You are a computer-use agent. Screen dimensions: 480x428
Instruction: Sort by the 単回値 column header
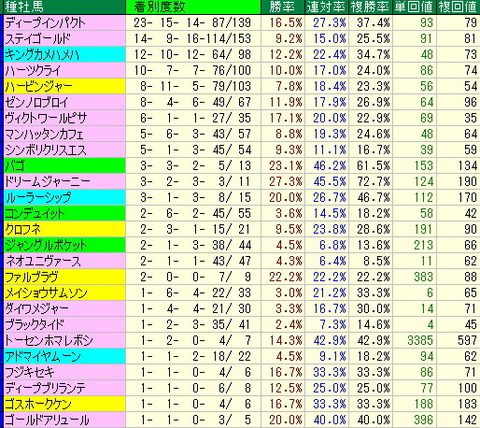pos(414,7)
